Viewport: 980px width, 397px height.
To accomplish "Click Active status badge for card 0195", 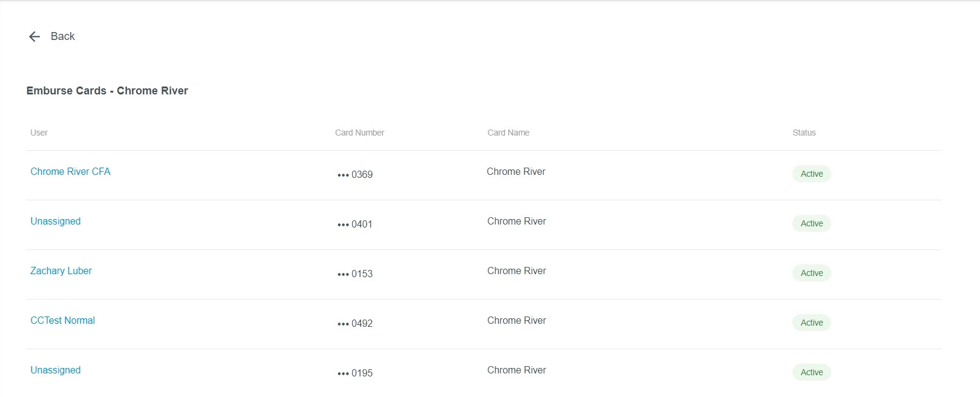I will [811, 373].
